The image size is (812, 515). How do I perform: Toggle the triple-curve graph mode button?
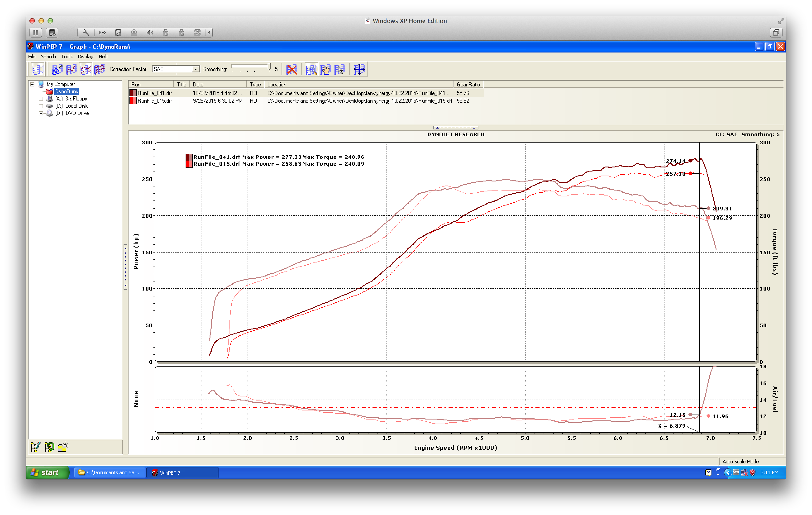click(x=100, y=69)
